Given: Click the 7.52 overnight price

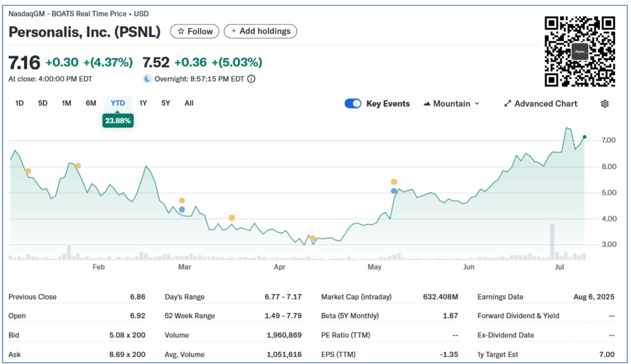Looking at the screenshot, I should tap(156, 62).
